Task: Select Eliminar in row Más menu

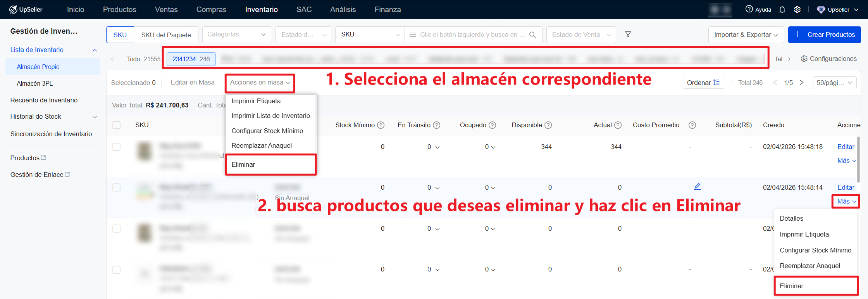Action: (x=816, y=286)
